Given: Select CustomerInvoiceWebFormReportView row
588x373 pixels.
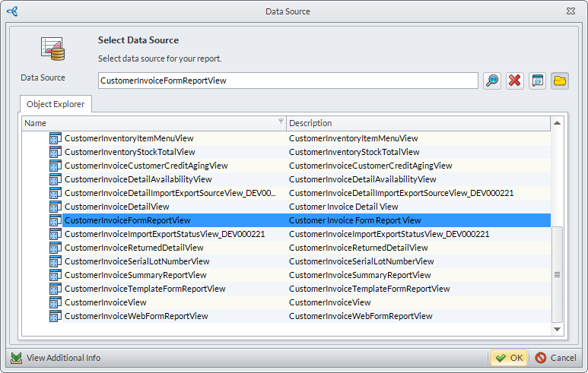Looking at the screenshot, I should click(x=136, y=316).
